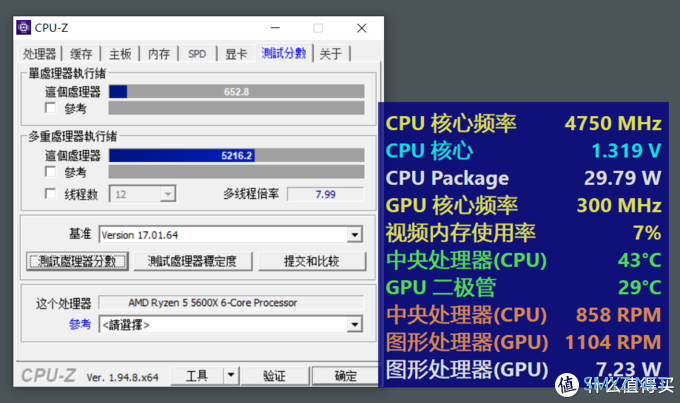Switch to the 缓存 tab
Viewport: 680px width, 403px height.
point(81,54)
